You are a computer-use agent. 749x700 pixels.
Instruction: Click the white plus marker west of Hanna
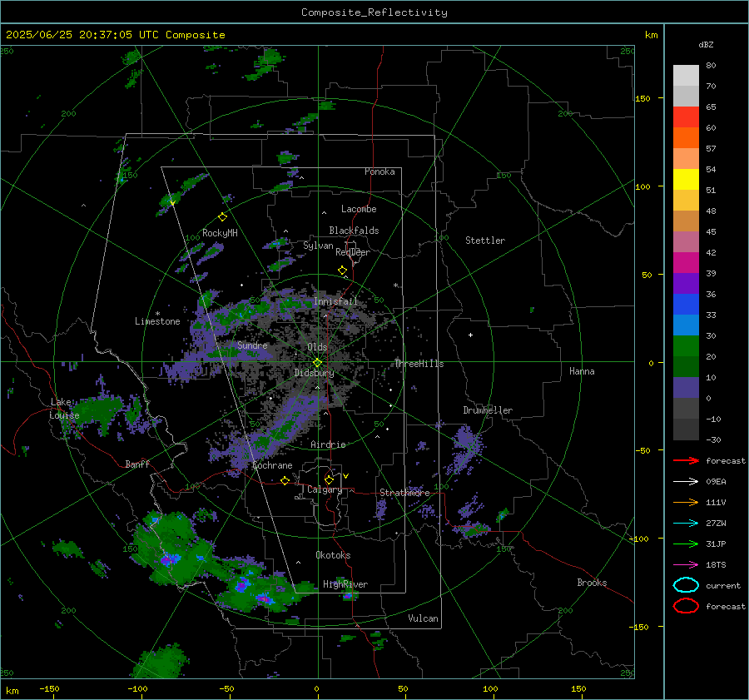coord(470,335)
